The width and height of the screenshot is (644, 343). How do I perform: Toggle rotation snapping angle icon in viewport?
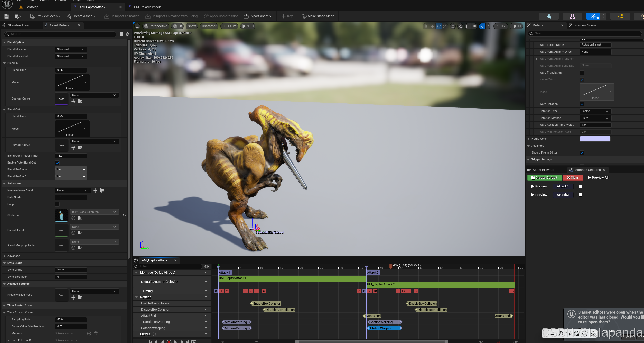(482, 26)
